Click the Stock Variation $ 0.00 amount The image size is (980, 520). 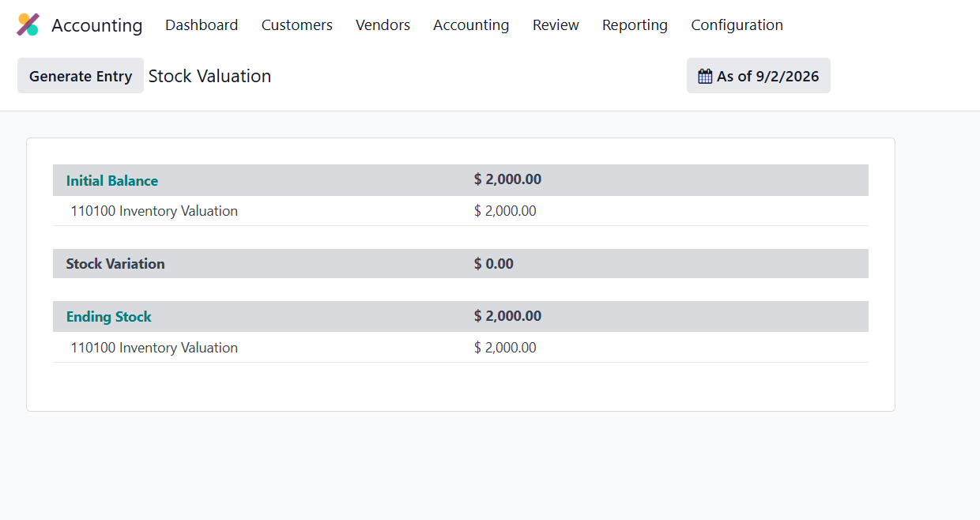pyautogui.click(x=494, y=264)
